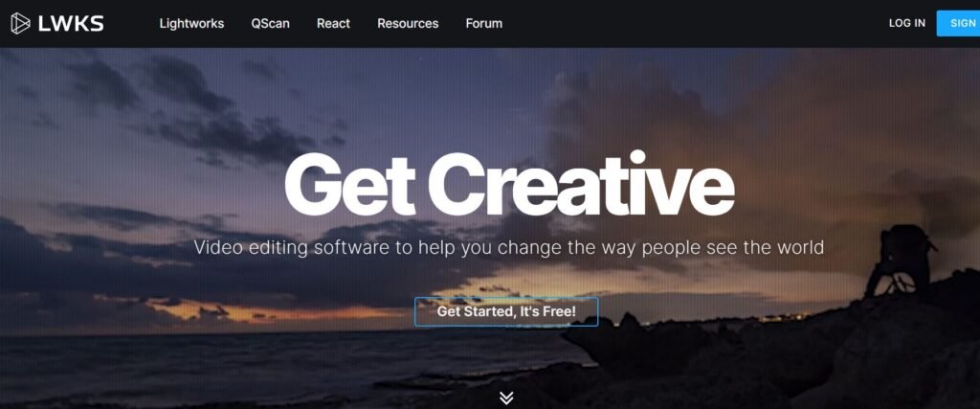Open the QScan navigation menu

(270, 24)
